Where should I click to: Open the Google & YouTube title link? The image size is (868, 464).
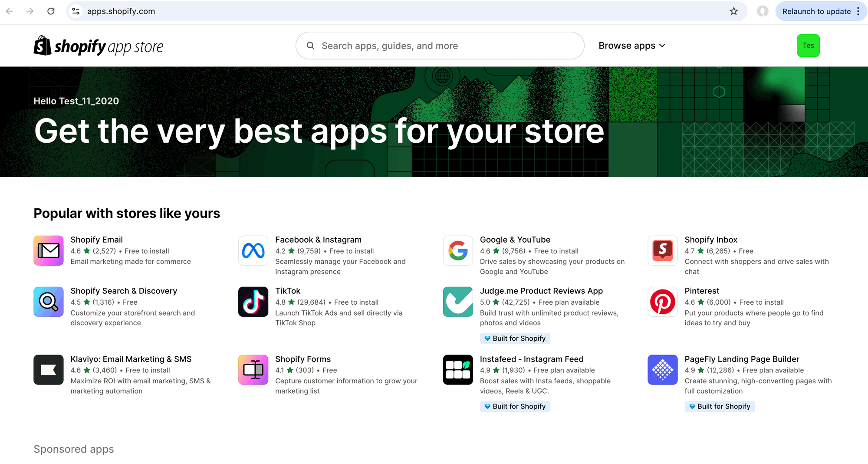[515, 240]
